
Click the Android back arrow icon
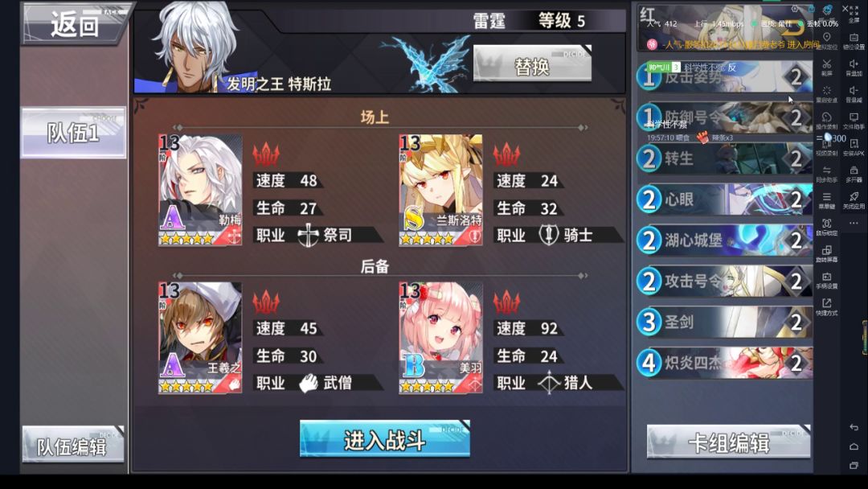(x=854, y=427)
